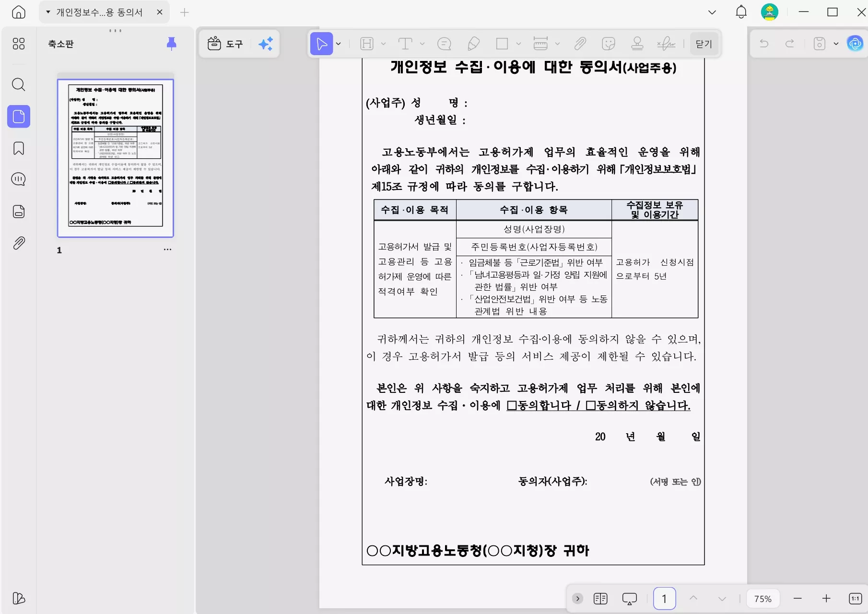The width and height of the screenshot is (868, 614).
Task: Go to next page arrow
Action: [722, 598]
